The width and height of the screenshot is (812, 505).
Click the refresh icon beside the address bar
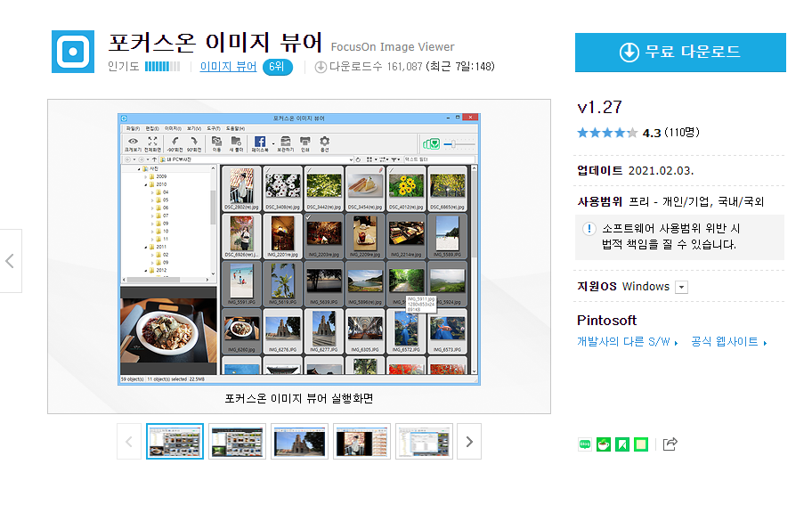coord(358,159)
